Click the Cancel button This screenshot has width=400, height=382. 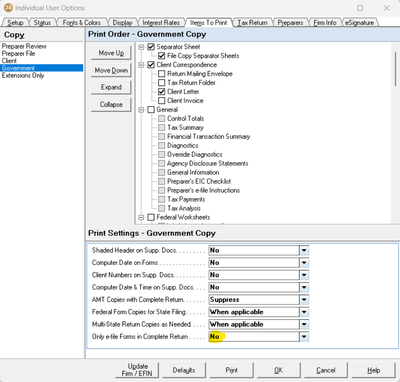tap(326, 370)
